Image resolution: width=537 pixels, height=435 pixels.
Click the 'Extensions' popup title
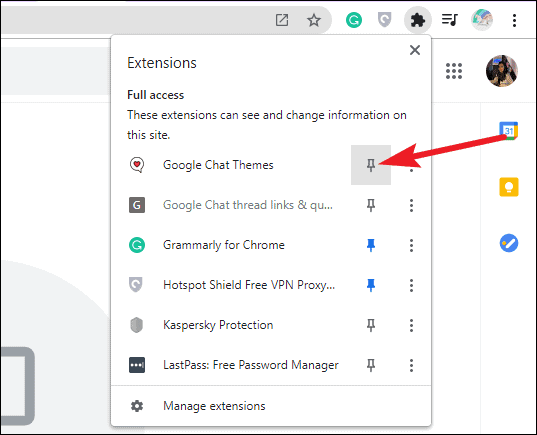162,63
